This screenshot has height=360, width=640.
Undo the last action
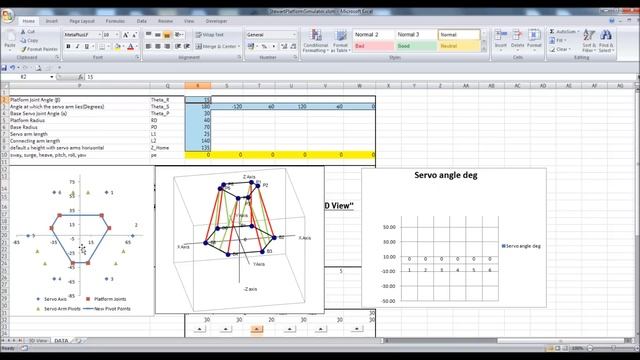(x=13, y=68)
